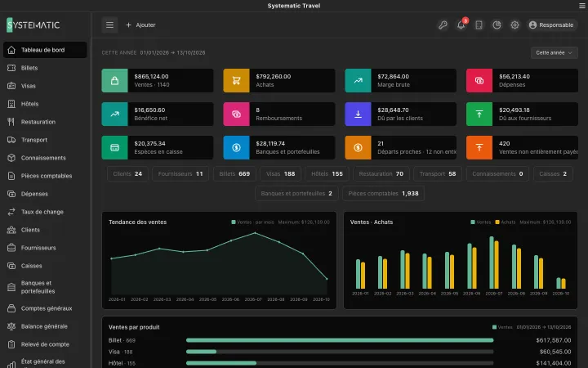Open the Cette année period dropdown
The height and width of the screenshot is (368, 588).
click(x=555, y=52)
